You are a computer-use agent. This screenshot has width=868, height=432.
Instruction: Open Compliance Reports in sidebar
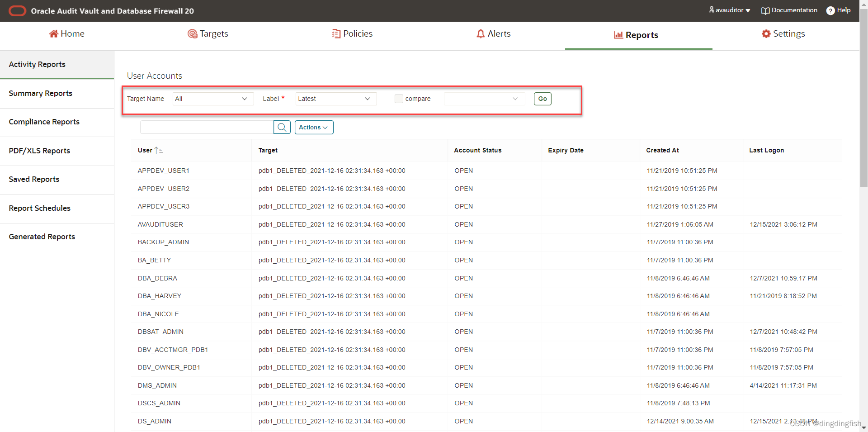pos(57,122)
